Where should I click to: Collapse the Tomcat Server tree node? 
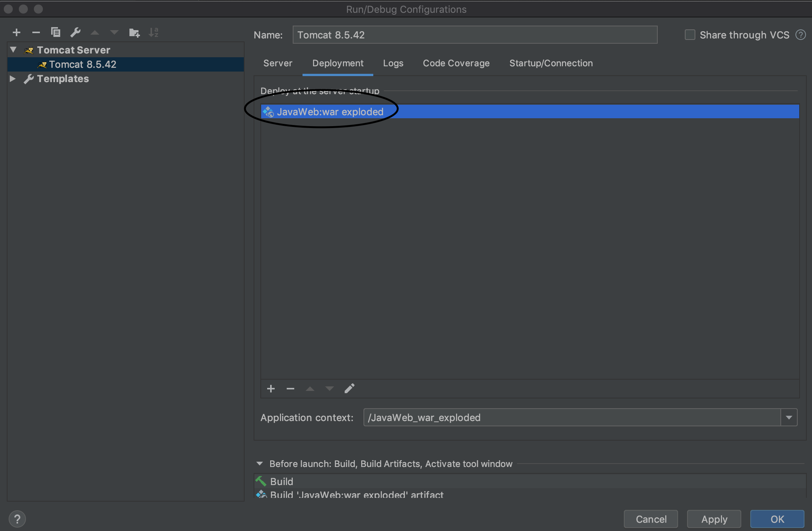pos(14,50)
